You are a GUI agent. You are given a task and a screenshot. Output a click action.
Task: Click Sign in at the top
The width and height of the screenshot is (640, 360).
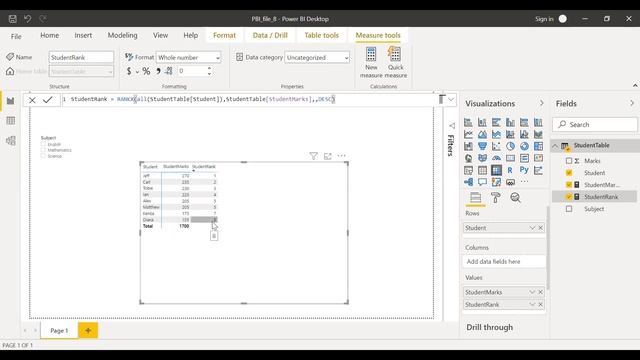click(x=544, y=19)
